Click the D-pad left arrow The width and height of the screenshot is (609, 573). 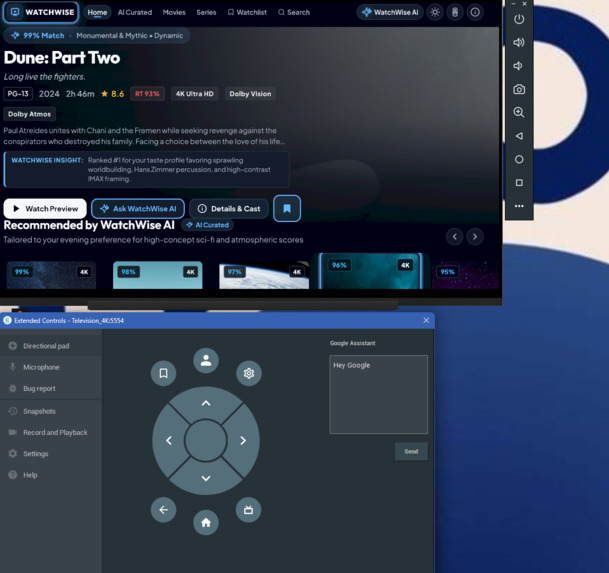169,441
